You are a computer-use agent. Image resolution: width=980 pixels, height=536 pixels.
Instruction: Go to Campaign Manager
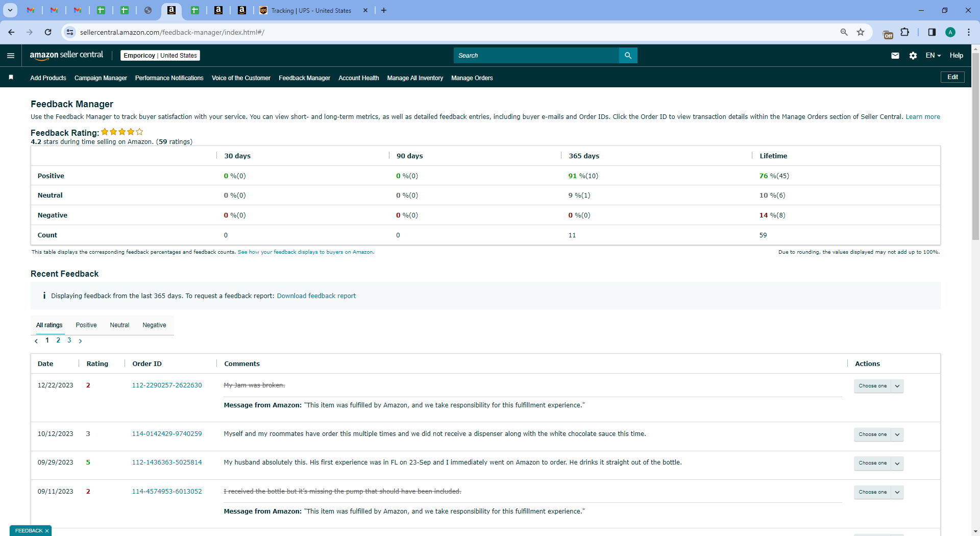pyautogui.click(x=101, y=78)
